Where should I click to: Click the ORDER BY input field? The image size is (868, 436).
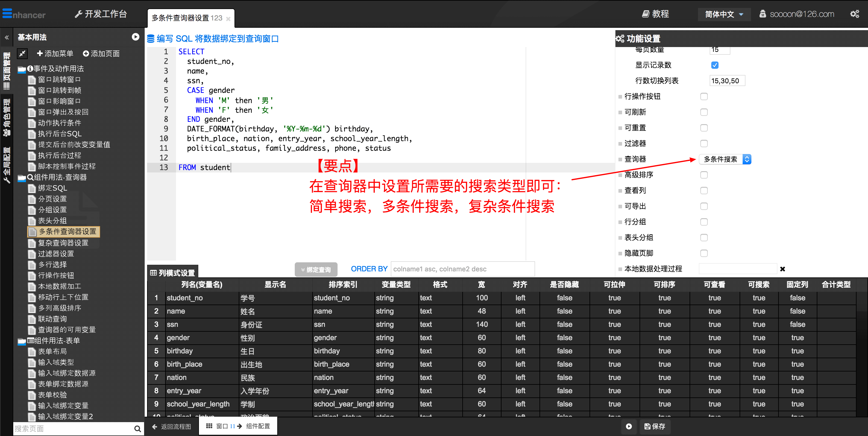(462, 269)
